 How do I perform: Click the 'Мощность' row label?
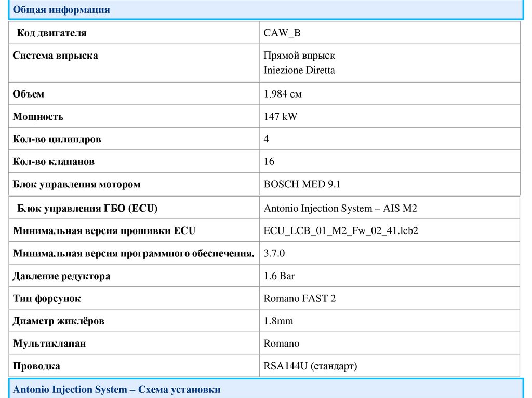tap(38, 117)
